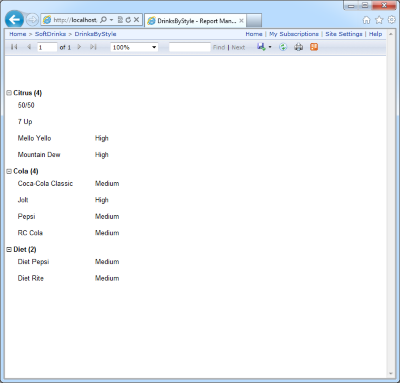Click the 'Coca-Cola Classic' entry

(x=45, y=183)
